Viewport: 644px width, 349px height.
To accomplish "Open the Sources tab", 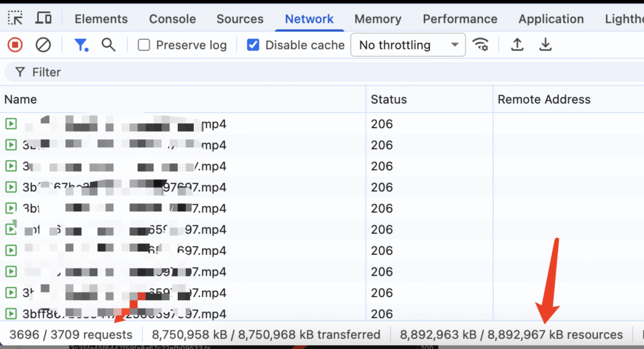I will click(240, 19).
